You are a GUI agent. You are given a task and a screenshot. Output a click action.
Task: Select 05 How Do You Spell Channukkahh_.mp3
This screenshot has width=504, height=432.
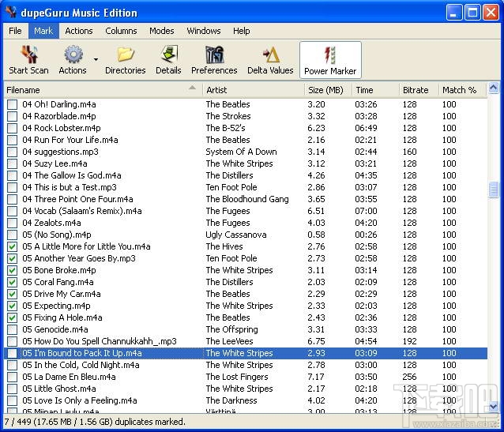100,341
